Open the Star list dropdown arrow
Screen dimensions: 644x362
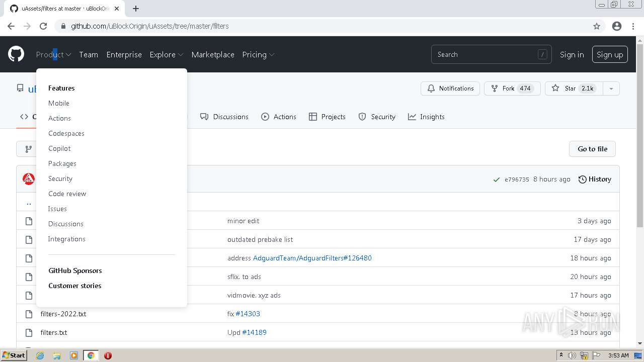pyautogui.click(x=611, y=88)
